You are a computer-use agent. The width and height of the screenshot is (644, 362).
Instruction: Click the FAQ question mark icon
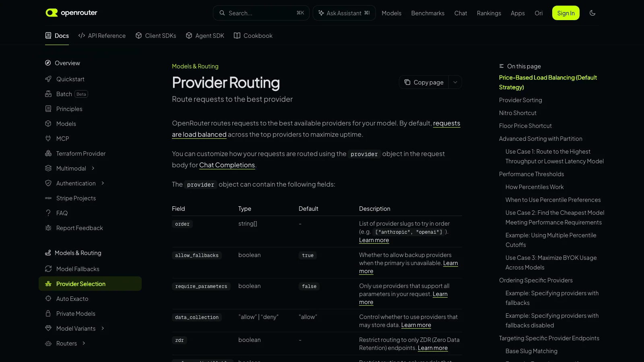click(x=48, y=213)
